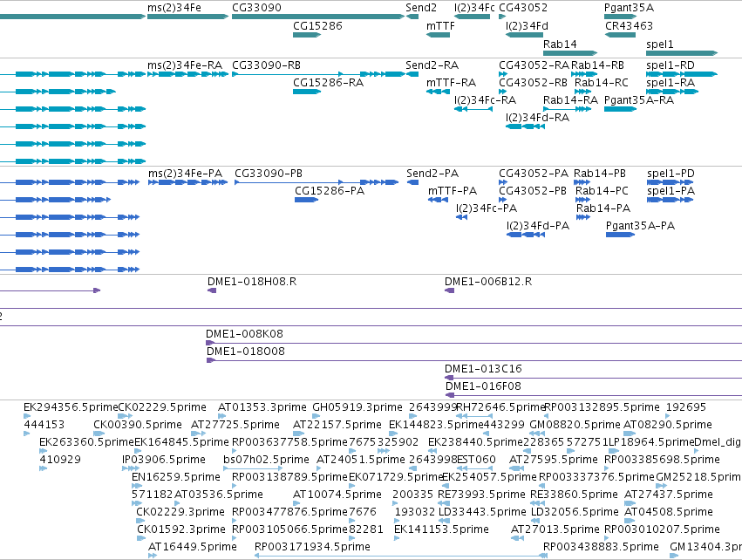Click EST label 'AT10074.5prime'
Viewport: 742px width, 560px height.
(x=337, y=495)
